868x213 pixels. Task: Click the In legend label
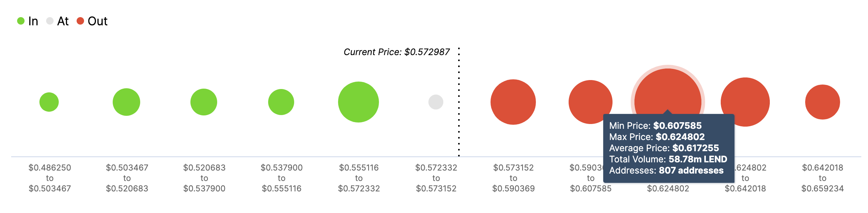pos(33,21)
